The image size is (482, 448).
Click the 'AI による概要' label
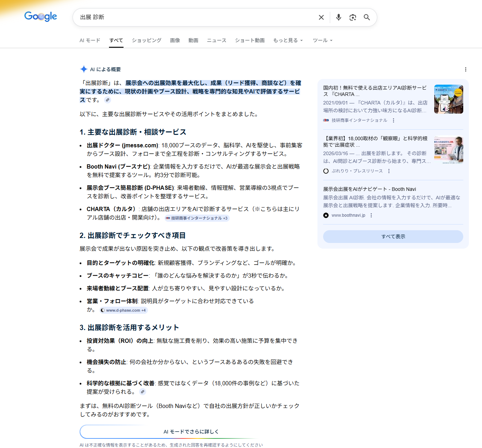click(x=105, y=69)
